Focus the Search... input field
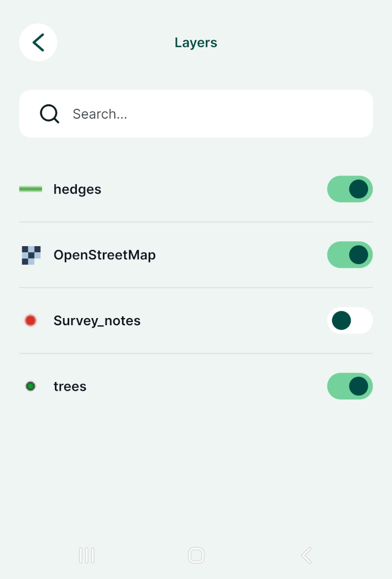 196,114
